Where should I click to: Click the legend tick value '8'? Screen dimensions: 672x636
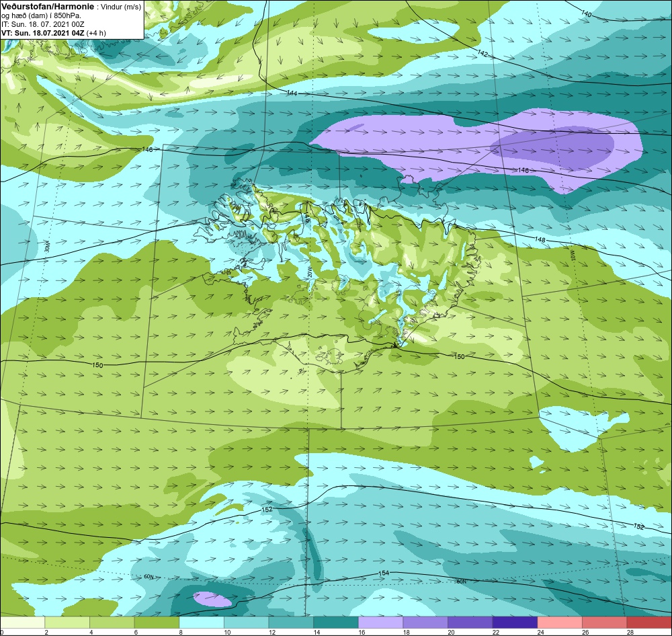coord(181,632)
